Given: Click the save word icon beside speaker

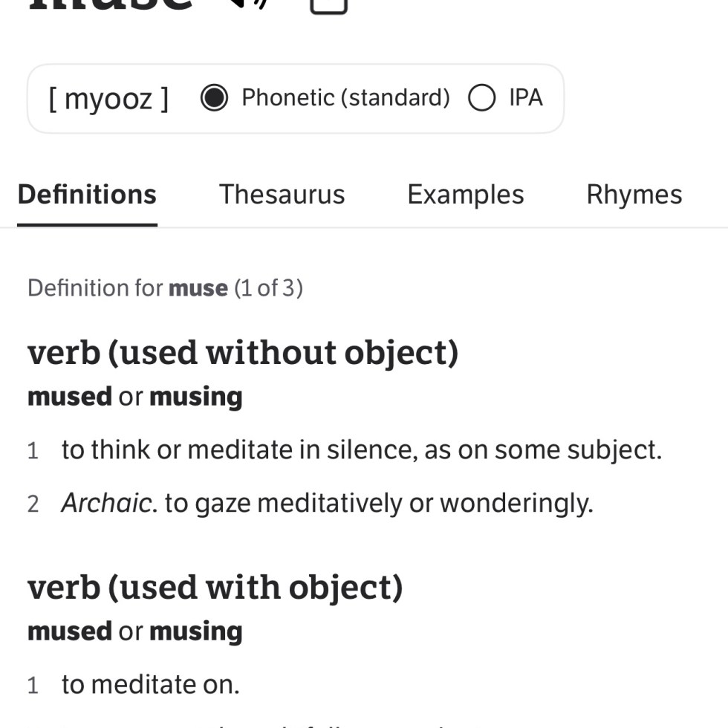Looking at the screenshot, I should (x=328, y=6).
